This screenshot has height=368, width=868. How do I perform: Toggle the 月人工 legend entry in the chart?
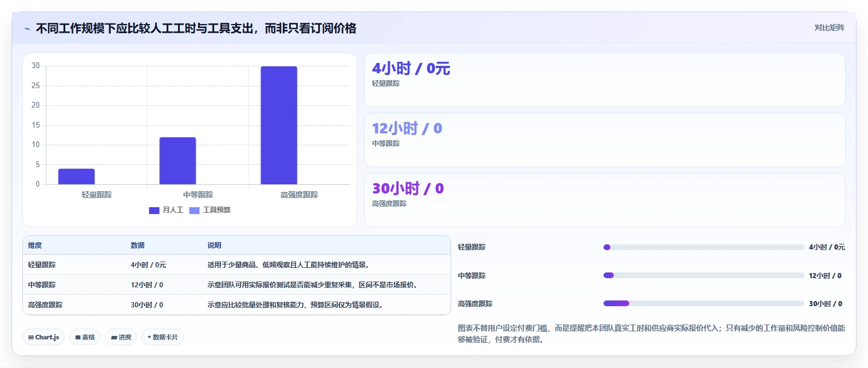[x=166, y=210]
